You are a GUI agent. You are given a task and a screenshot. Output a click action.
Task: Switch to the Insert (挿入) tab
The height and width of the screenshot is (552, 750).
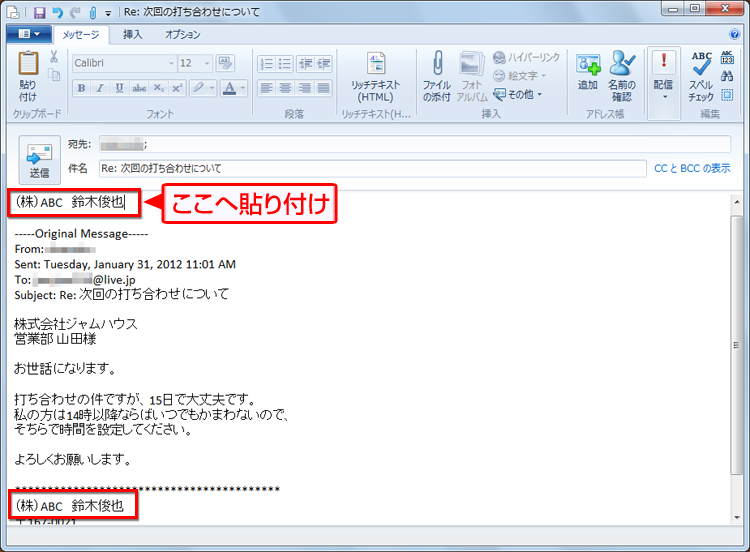coord(132,34)
